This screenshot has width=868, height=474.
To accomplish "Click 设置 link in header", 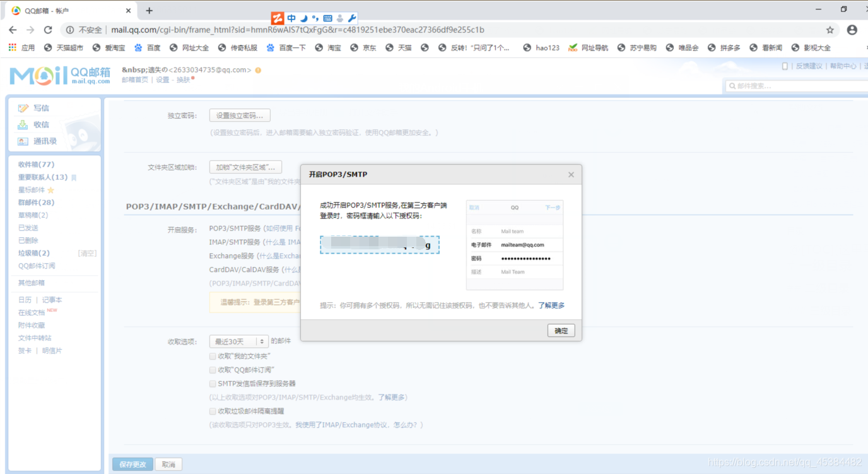I will (x=163, y=80).
